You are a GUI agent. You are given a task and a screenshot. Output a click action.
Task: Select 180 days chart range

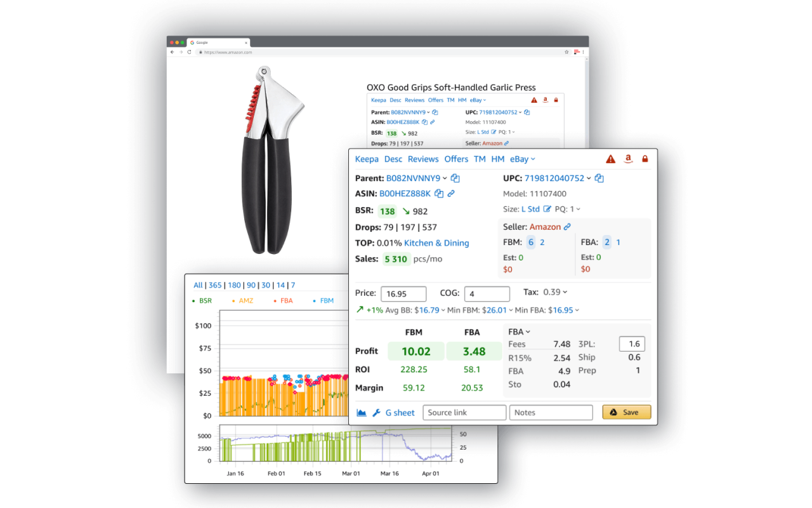(234, 285)
